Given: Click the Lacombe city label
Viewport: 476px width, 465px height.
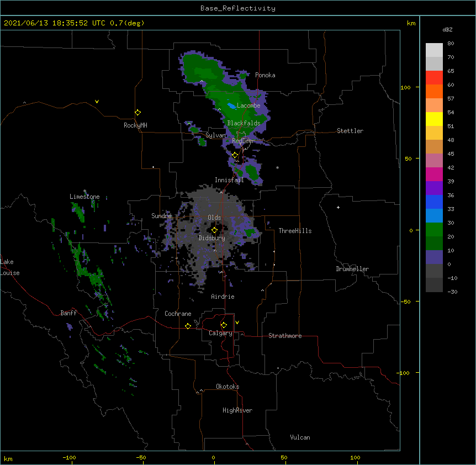Looking at the screenshot, I should tap(248, 105).
